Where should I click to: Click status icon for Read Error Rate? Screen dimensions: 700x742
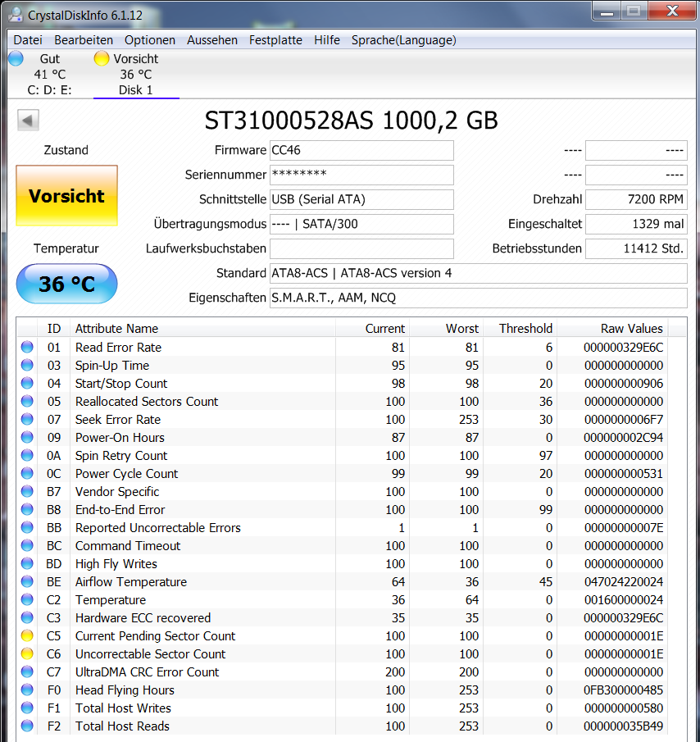(x=27, y=347)
